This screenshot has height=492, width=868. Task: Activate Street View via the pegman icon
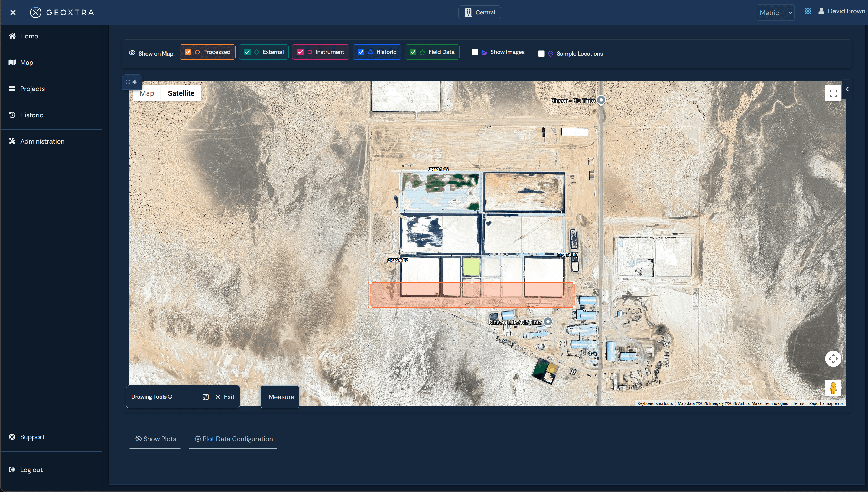click(x=833, y=388)
